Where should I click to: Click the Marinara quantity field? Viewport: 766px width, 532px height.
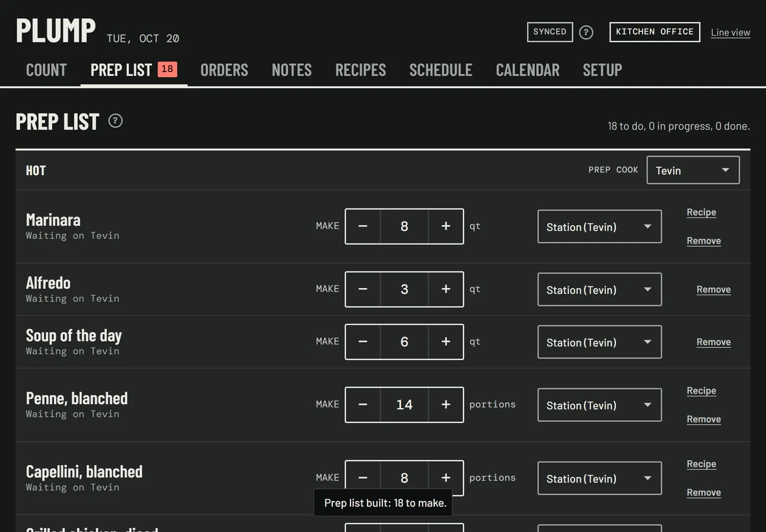point(404,226)
